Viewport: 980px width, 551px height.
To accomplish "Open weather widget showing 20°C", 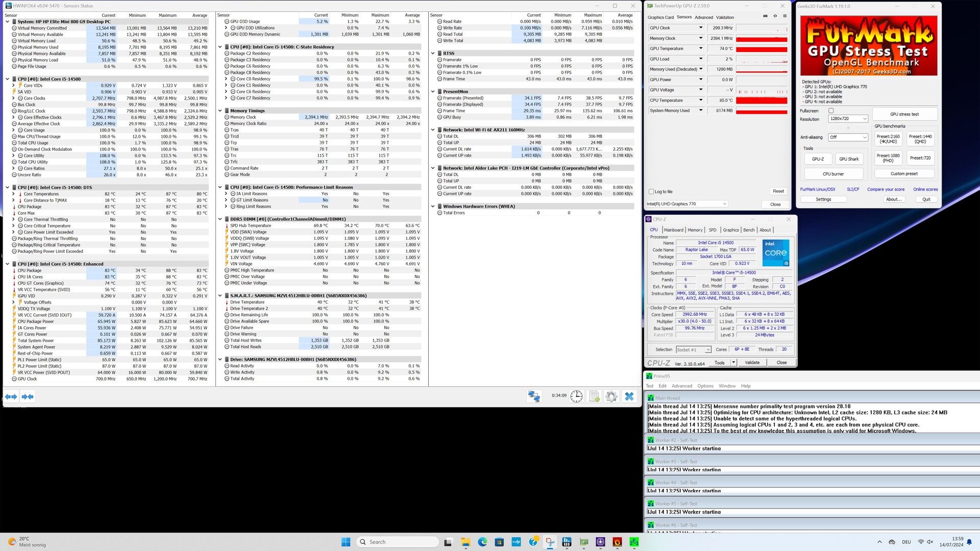I will pyautogui.click(x=27, y=542).
